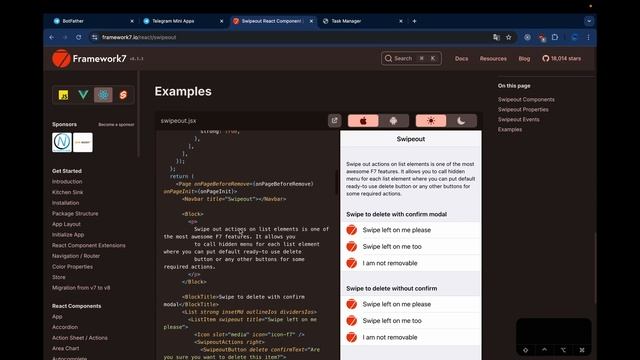Open the Docs menu link
Image resolution: width=640 pixels, height=360 pixels.
point(462,58)
